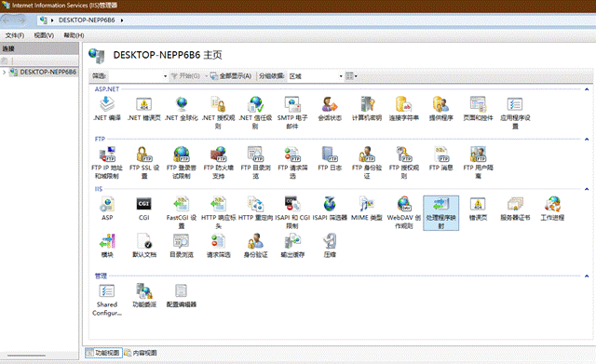This screenshot has height=364, width=596.
Task: Open 服务器证书 (server certificates) icon
Action: (515, 205)
